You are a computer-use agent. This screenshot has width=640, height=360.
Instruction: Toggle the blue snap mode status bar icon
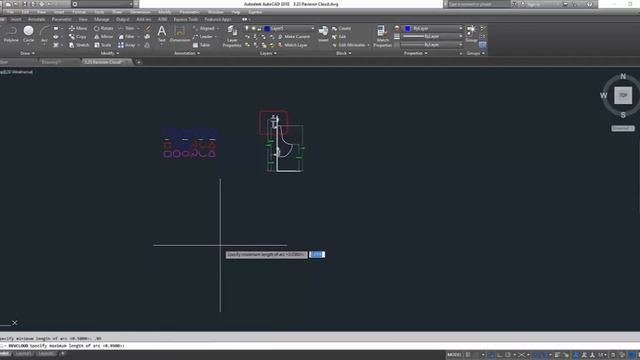[x=491, y=355]
